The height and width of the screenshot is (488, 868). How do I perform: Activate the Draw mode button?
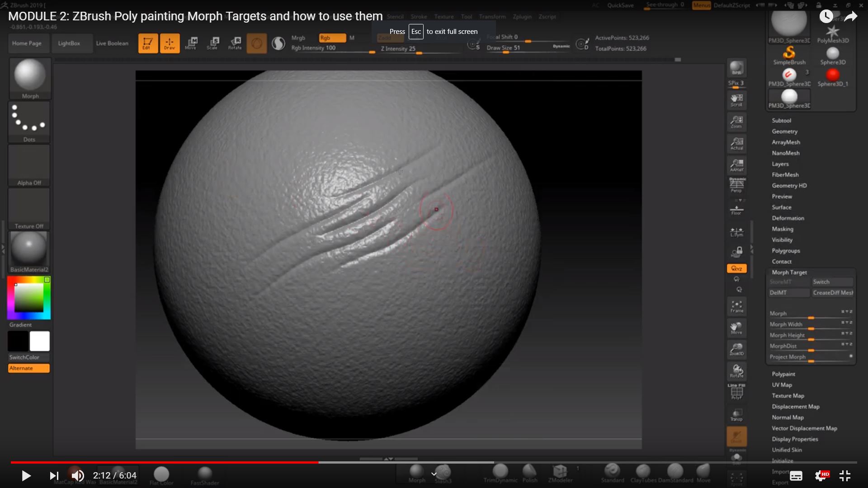[170, 43]
